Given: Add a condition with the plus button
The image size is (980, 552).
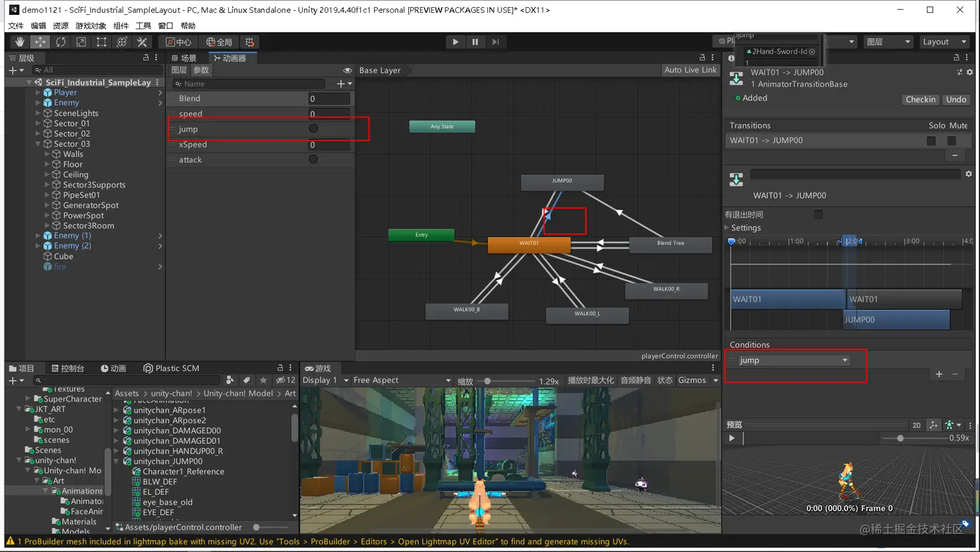Looking at the screenshot, I should (x=939, y=374).
